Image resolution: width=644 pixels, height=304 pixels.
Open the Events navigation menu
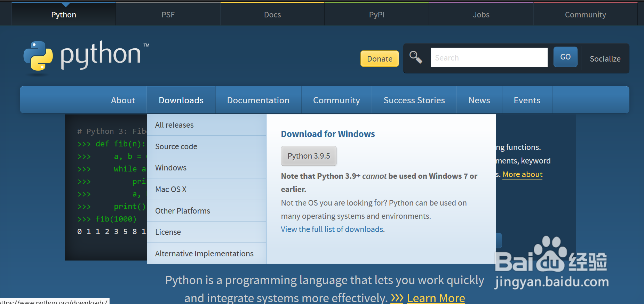pos(527,100)
